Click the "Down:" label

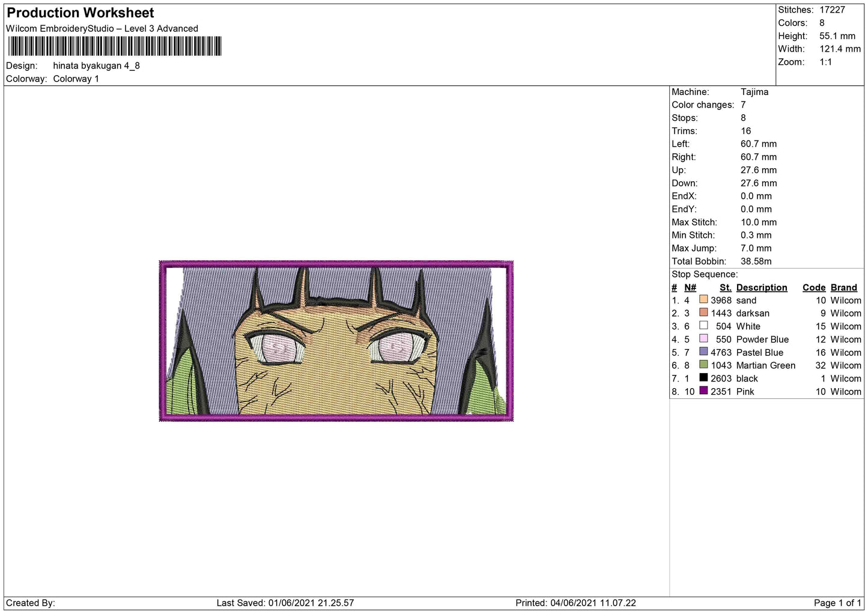[685, 183]
